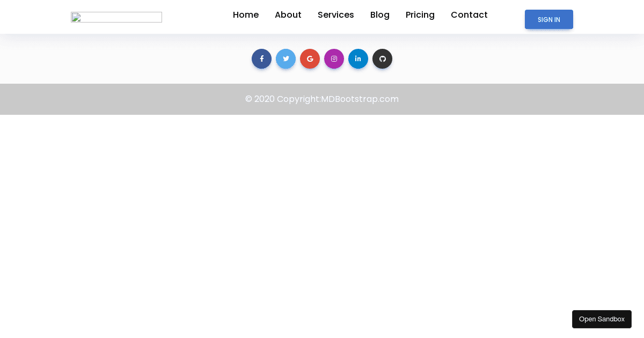This screenshot has width=644, height=338.
Task: Click the Sign In button
Action: 549,19
